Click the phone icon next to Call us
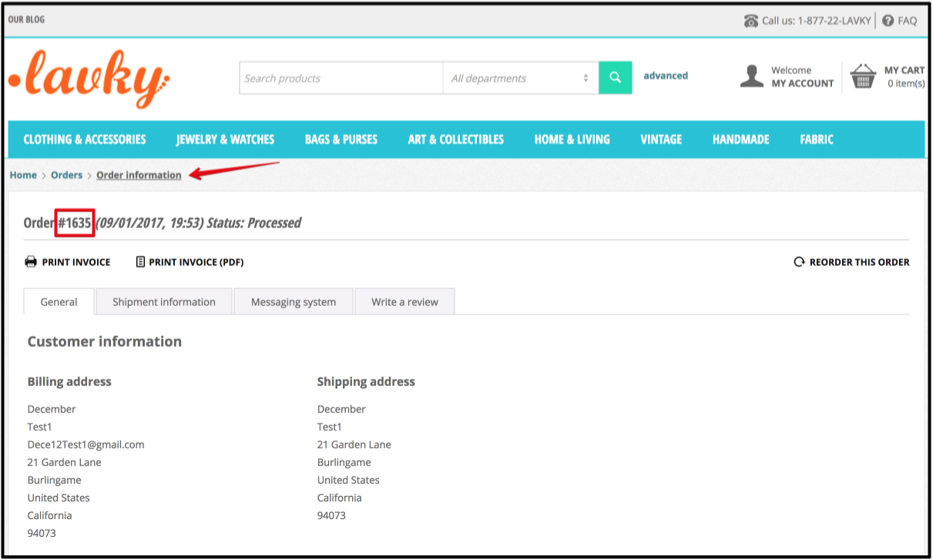Image resolution: width=933 pixels, height=560 pixels. coord(750,20)
